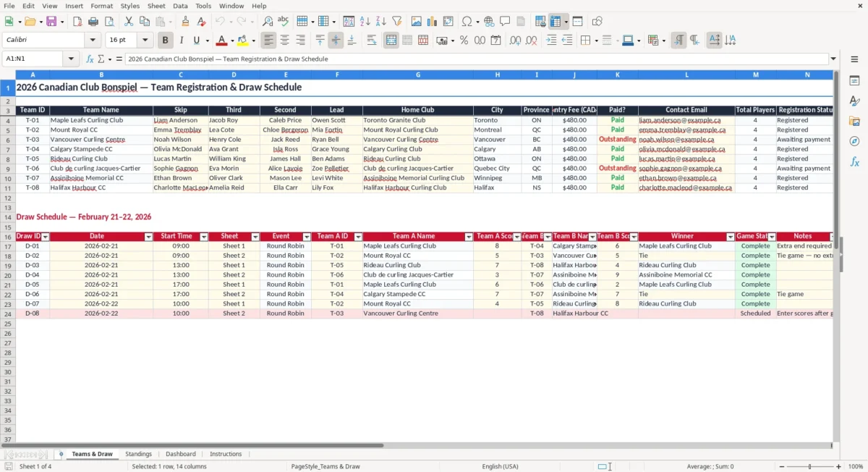868x472 pixels.
Task: Click the Sort Ascending icon
Action: (365, 22)
